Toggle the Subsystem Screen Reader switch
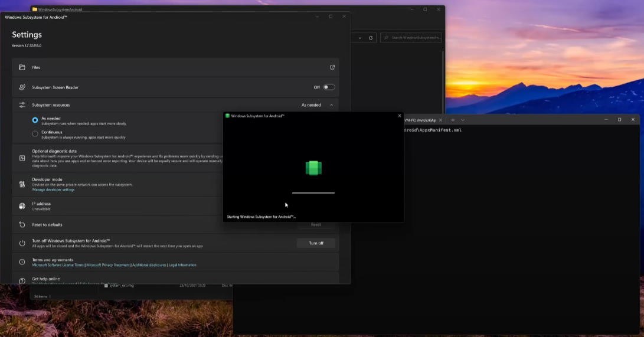This screenshot has height=337, width=644. [x=329, y=87]
